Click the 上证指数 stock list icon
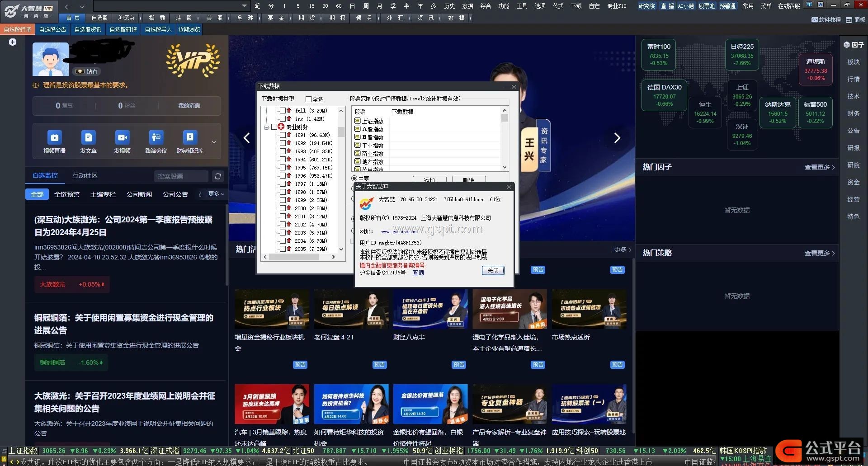This screenshot has height=466, width=868. click(358, 121)
